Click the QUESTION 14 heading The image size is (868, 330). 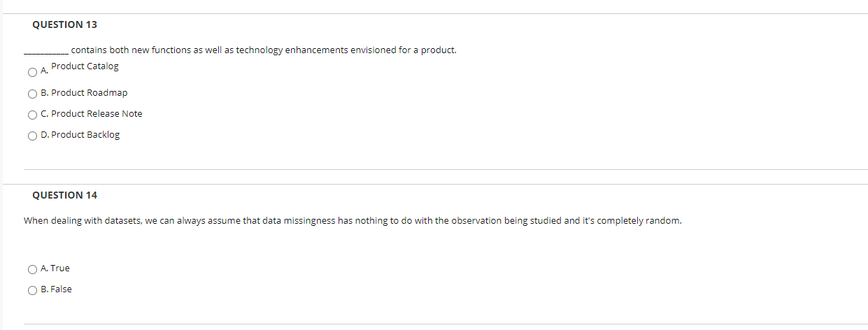click(x=65, y=195)
